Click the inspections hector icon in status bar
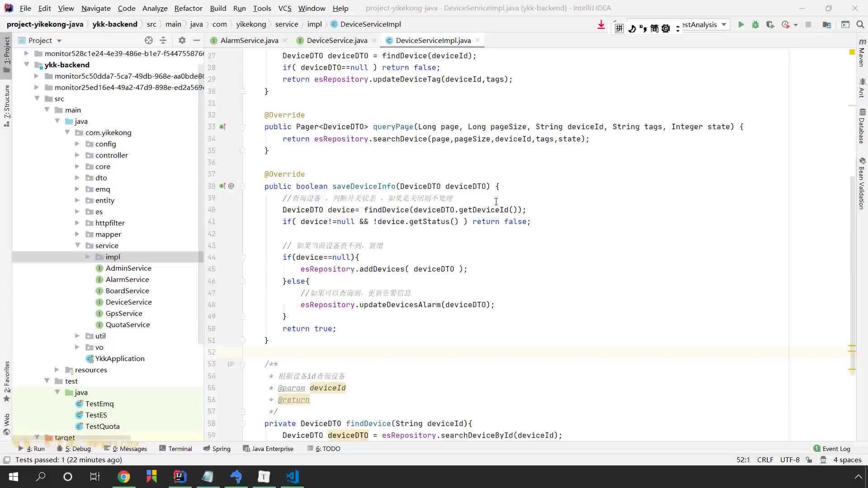This screenshot has width=868, height=488. coord(823,460)
